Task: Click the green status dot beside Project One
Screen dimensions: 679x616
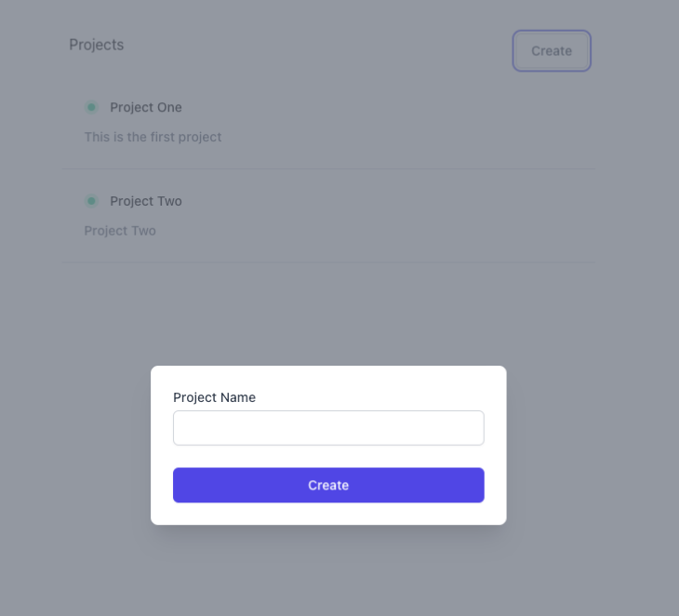Action: pyautogui.click(x=91, y=107)
